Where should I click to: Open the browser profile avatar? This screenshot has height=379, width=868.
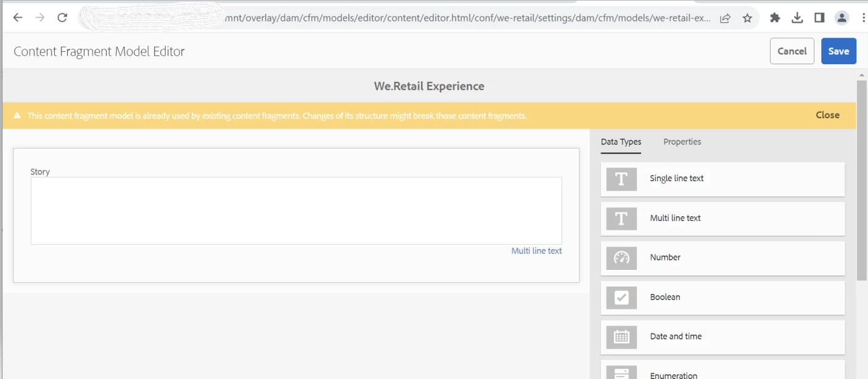[841, 18]
